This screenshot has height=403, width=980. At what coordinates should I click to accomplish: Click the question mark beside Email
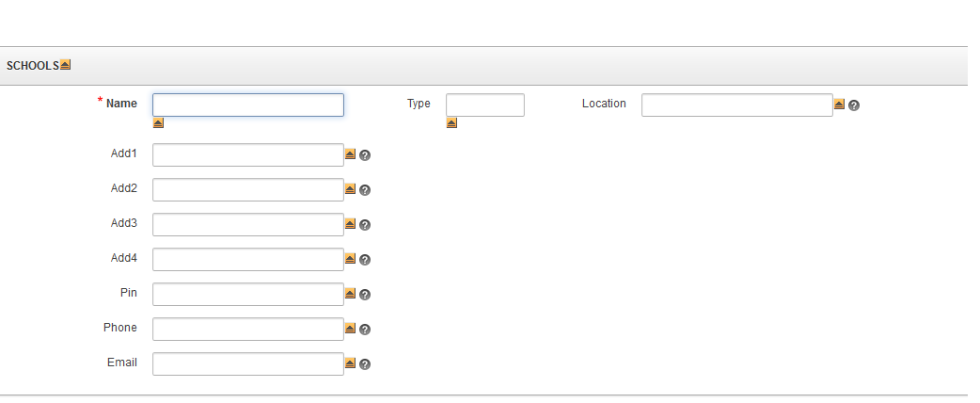click(365, 364)
